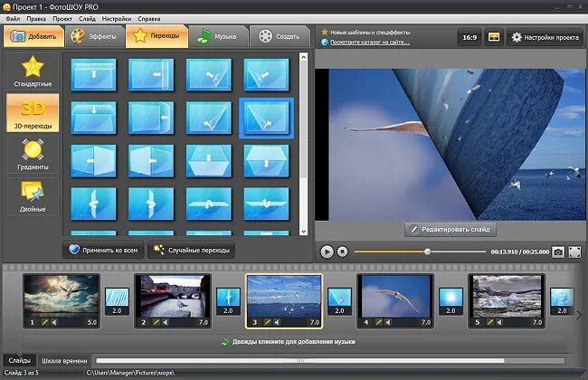This screenshot has height=380, width=588.
Task: Open Настройки проекта
Action: coord(545,37)
